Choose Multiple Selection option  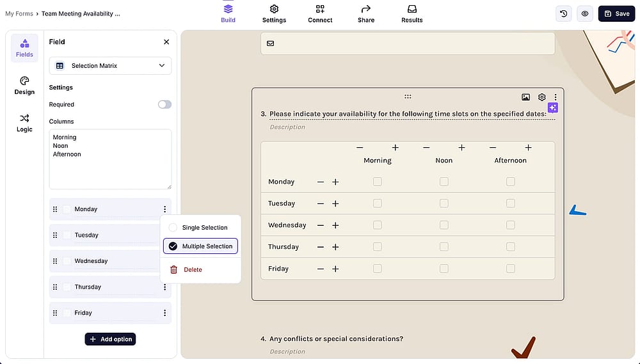pos(200,246)
